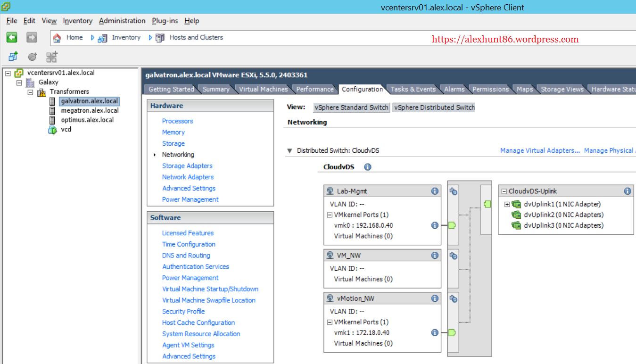
Task: Click the green back navigation arrow
Action: pyautogui.click(x=12, y=38)
